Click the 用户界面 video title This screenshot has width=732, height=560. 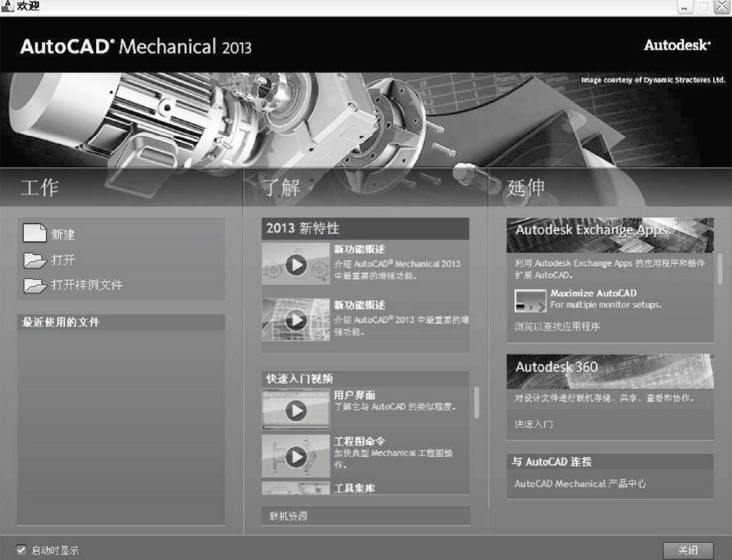click(354, 395)
